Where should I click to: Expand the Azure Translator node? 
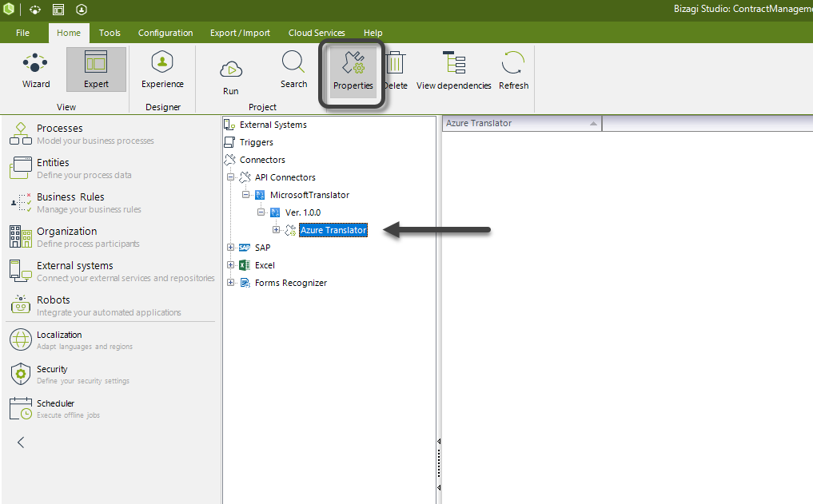(276, 230)
